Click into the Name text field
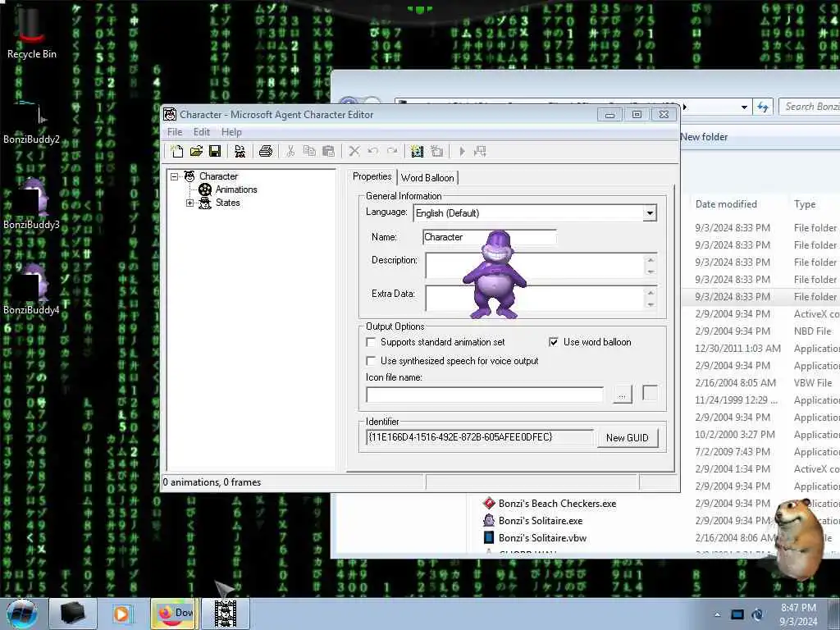840x630 pixels. pos(489,237)
